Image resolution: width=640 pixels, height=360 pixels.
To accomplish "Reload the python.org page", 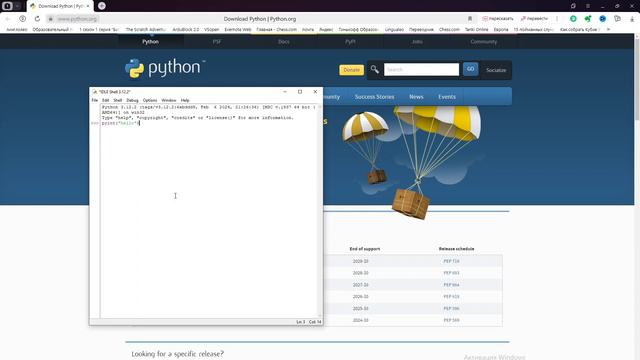I will coord(37,19).
